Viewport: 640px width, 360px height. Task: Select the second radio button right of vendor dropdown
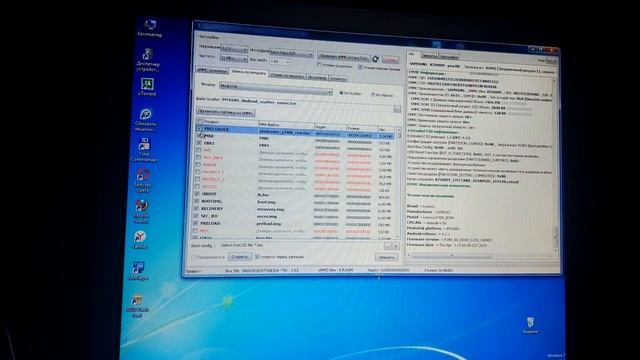coord(373,95)
